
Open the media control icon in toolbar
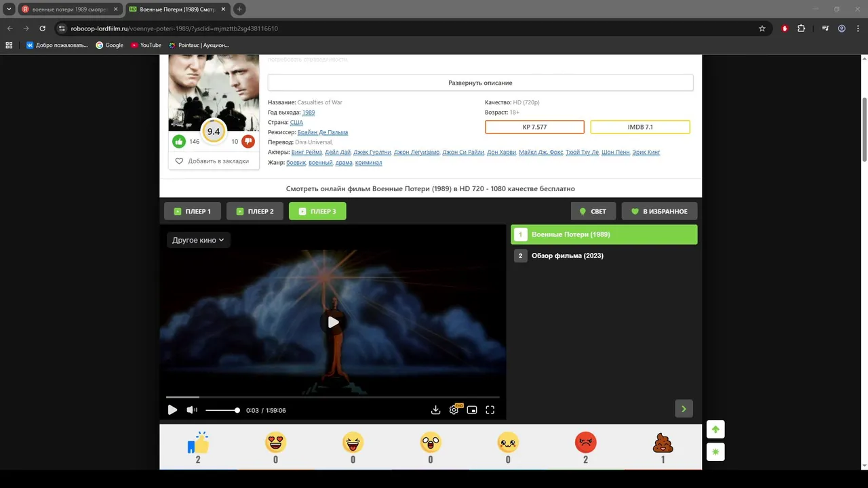(x=825, y=28)
